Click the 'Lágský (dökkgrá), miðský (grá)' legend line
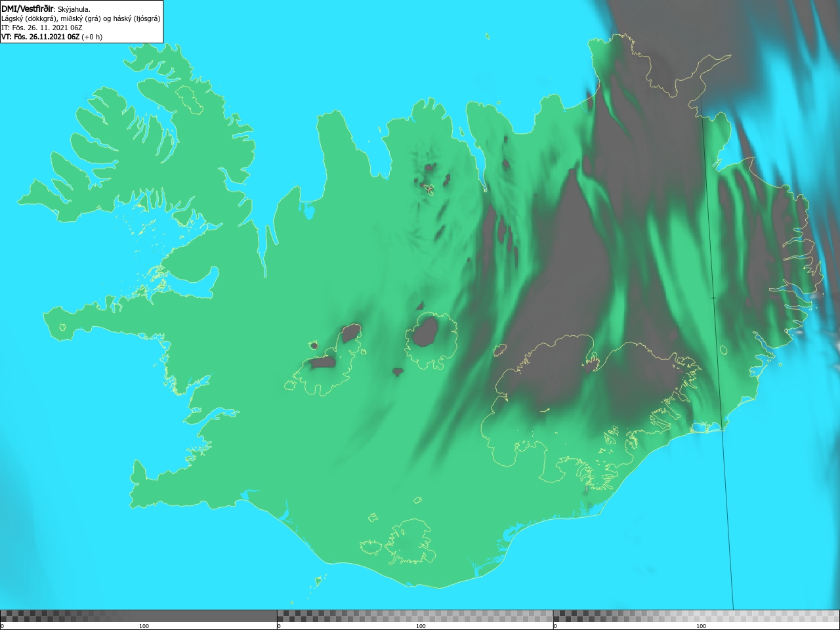 81,18
